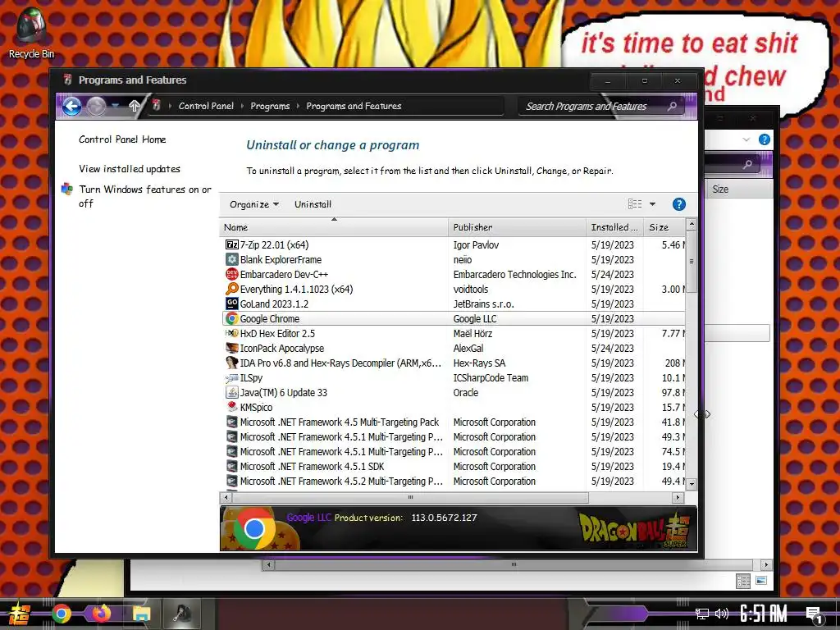This screenshot has width=840, height=630.
Task: Click the ILSpy program icon
Action: (x=231, y=377)
